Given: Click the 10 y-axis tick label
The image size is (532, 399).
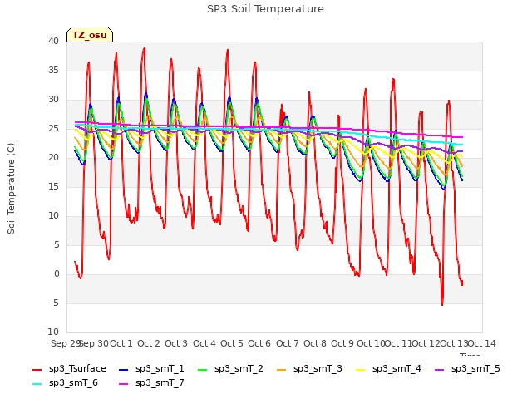Looking at the screenshot, I should coord(53,216).
